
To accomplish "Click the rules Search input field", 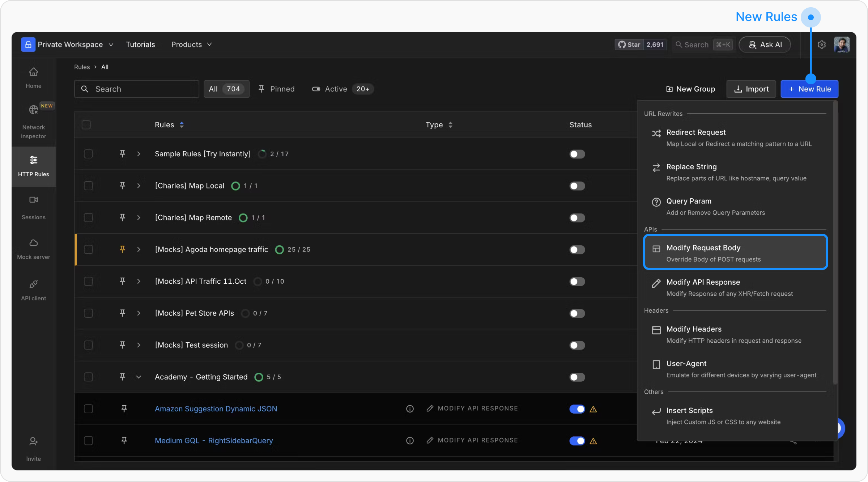I will click(x=137, y=89).
